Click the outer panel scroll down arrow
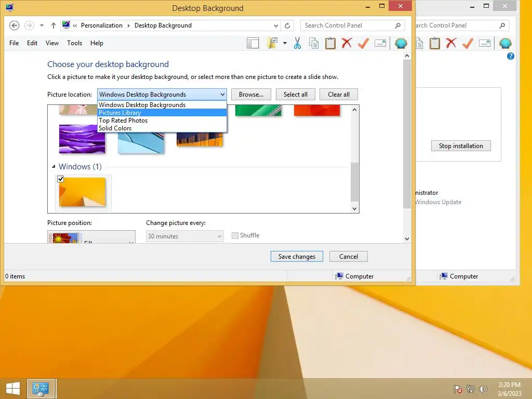 (x=407, y=239)
